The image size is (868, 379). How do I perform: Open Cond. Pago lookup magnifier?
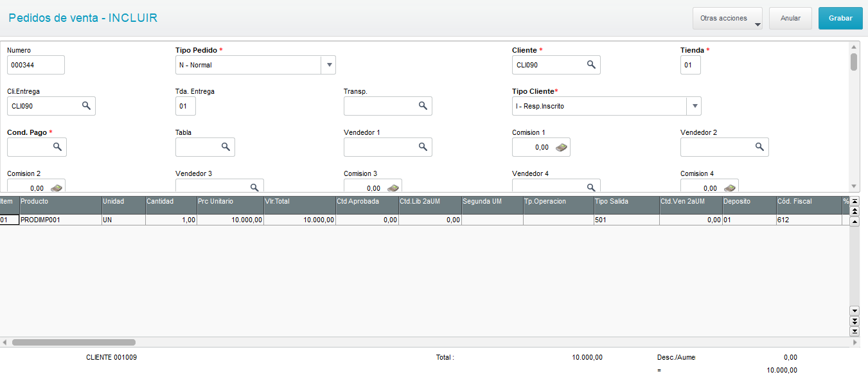[x=57, y=147]
